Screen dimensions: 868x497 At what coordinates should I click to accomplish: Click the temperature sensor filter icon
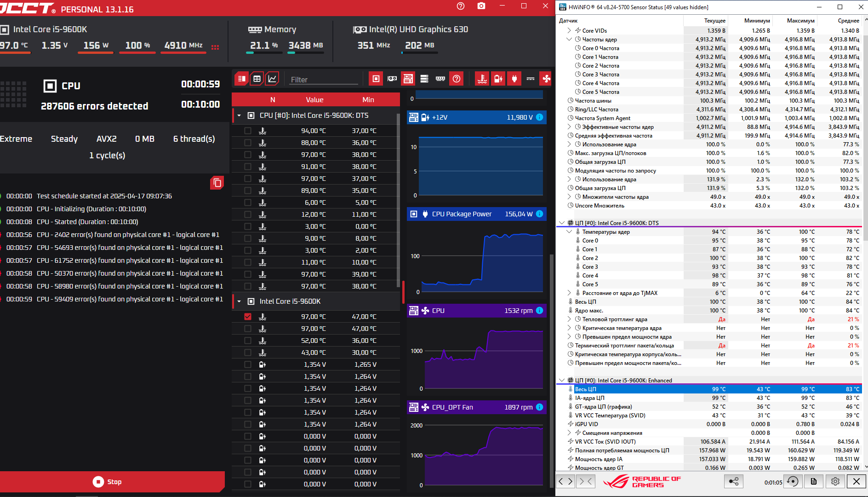482,79
